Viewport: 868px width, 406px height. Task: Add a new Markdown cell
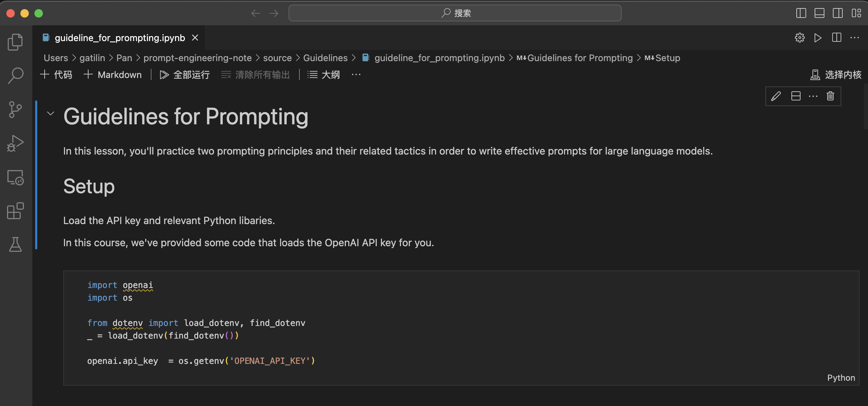click(x=112, y=75)
